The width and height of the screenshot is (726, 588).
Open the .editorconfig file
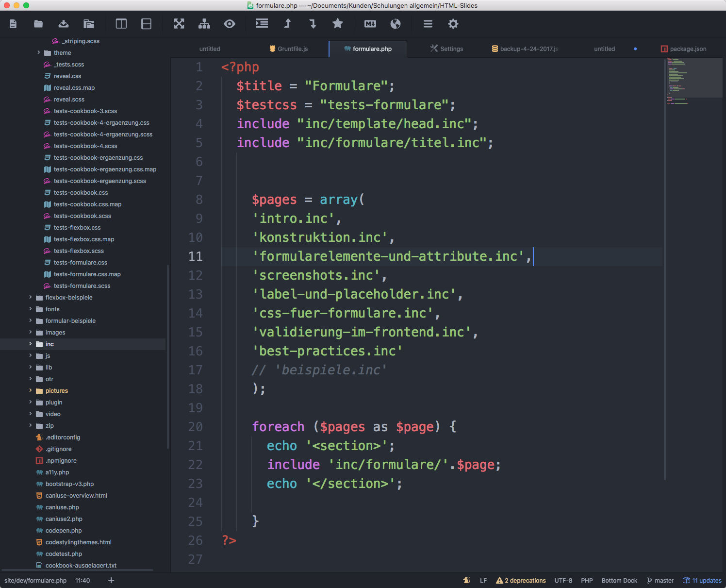(x=63, y=437)
